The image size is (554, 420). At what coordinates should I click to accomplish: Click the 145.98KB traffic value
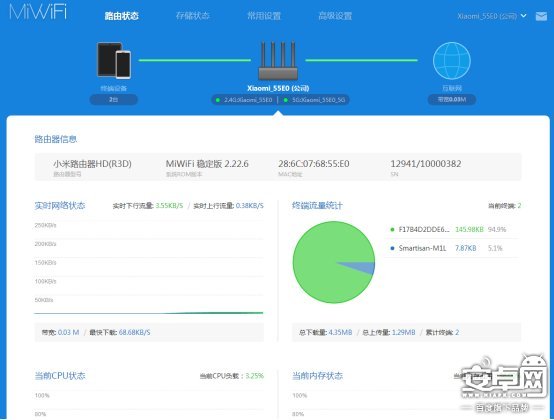coord(469,230)
